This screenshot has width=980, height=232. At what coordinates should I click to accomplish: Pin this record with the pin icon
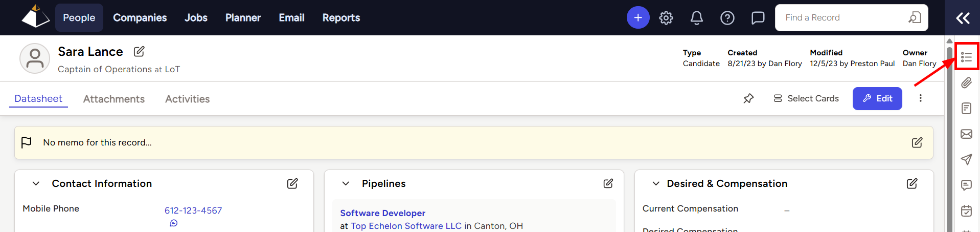[748, 98]
